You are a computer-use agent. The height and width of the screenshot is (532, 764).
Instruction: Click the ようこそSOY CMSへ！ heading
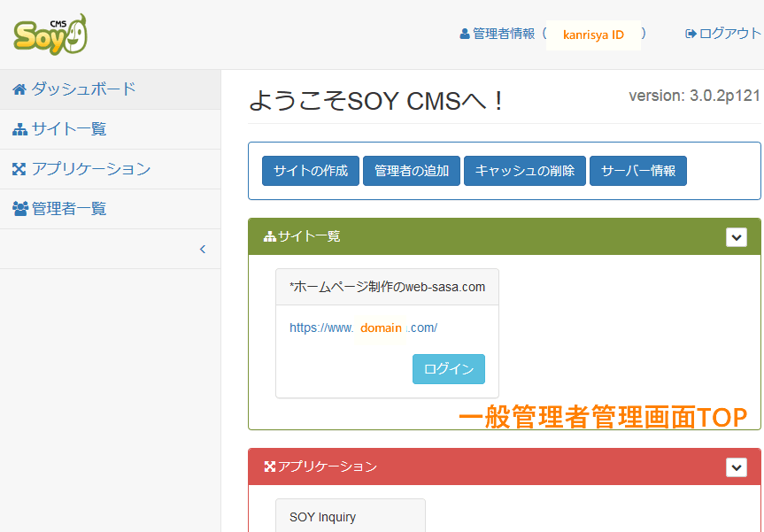[x=376, y=101]
